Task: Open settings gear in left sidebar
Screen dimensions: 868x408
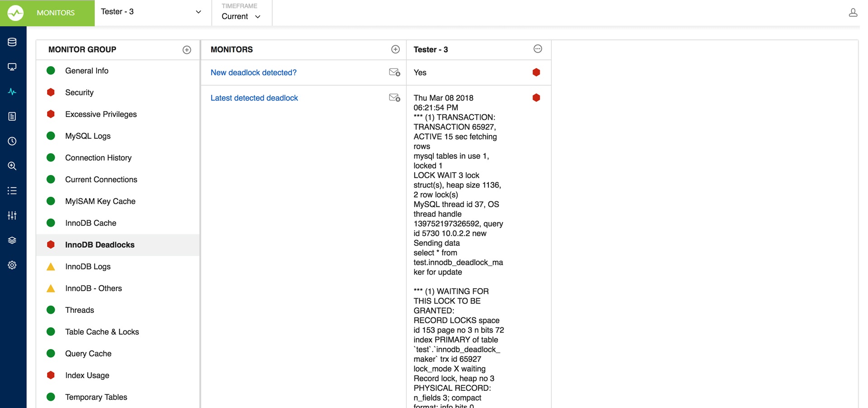Action: 12,265
